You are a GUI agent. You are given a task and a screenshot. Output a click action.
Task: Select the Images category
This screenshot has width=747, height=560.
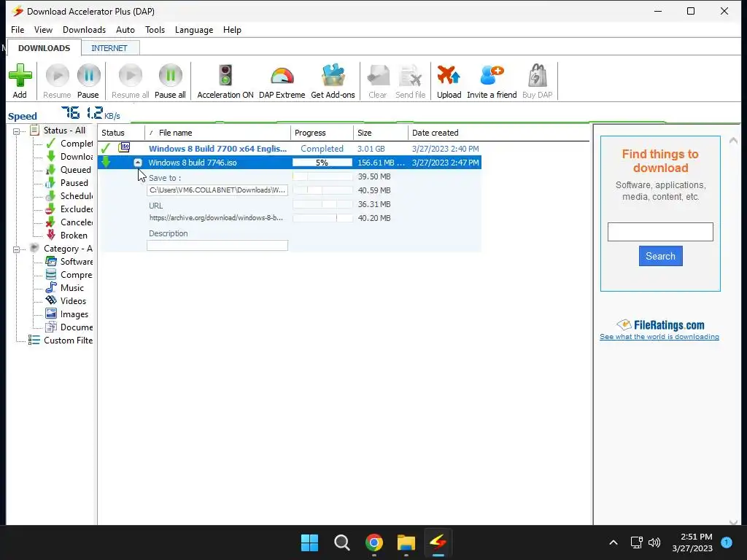(x=67, y=314)
